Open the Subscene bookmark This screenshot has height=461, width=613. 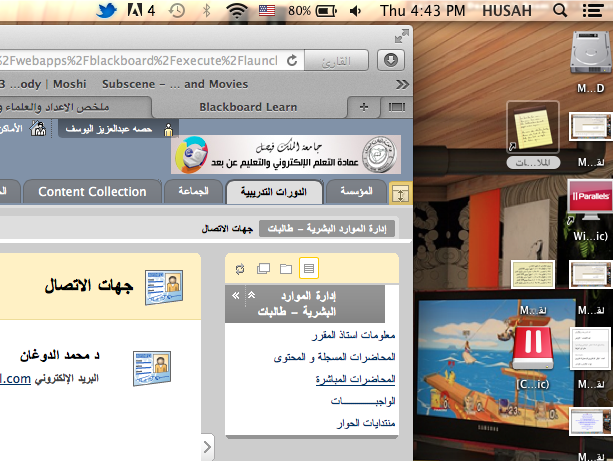(175, 84)
